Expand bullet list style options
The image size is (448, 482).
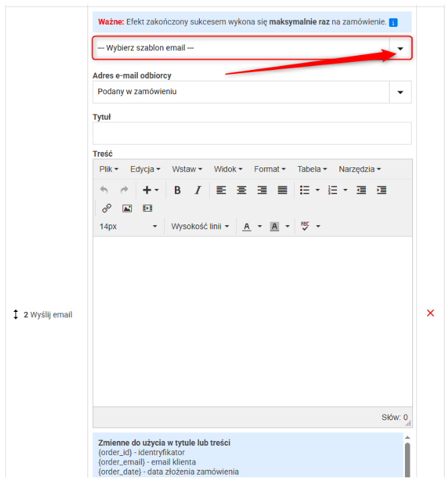[x=318, y=190]
